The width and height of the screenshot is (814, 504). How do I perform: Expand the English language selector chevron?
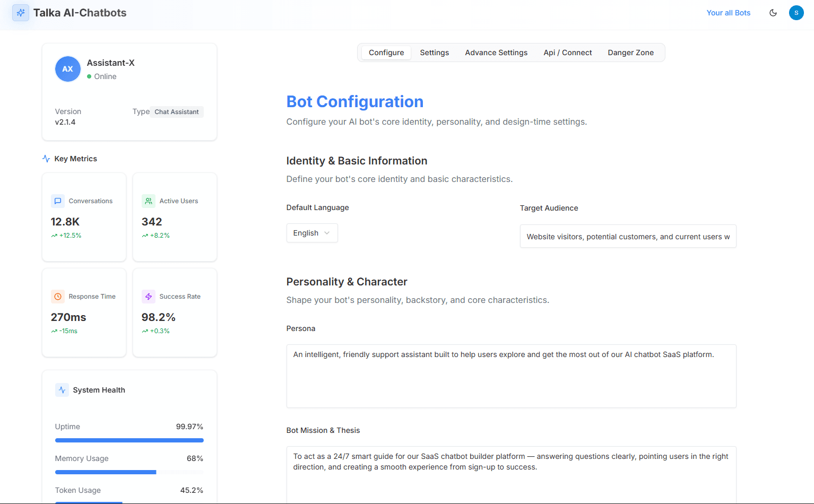(326, 233)
